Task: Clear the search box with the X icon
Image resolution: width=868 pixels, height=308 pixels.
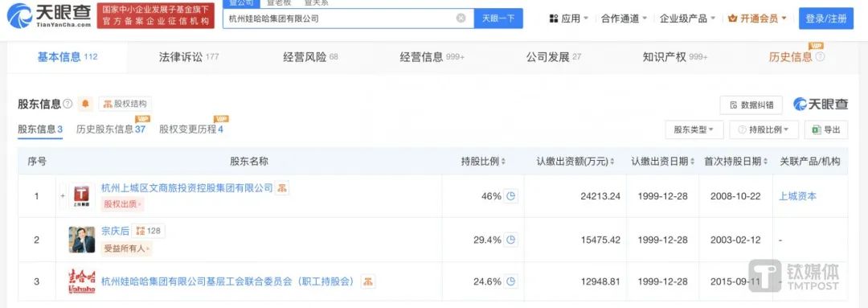Action: (461, 18)
